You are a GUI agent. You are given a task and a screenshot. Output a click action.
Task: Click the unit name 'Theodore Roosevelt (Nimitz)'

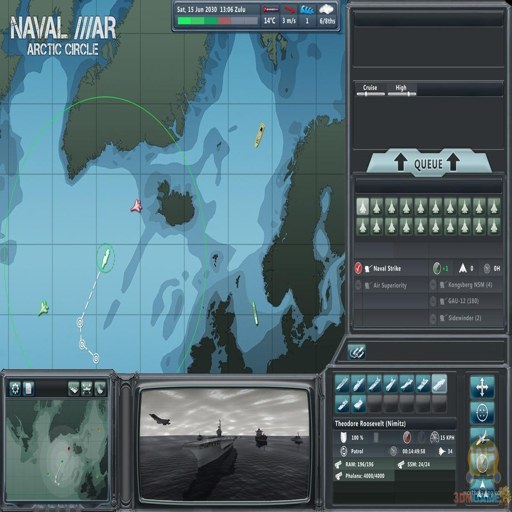tap(370, 424)
